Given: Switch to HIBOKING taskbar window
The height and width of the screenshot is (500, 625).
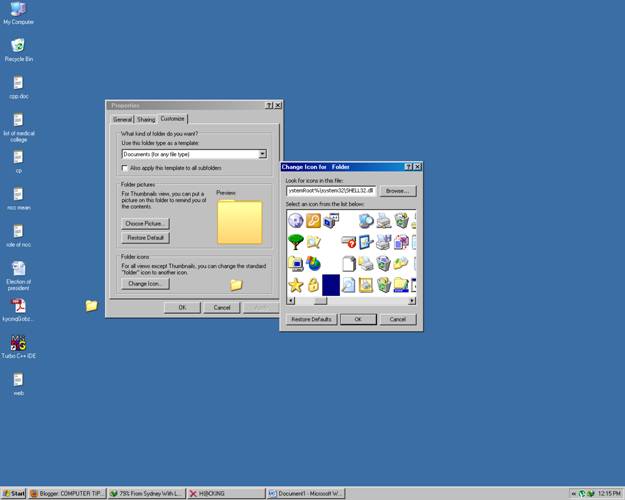Looking at the screenshot, I should tap(226, 494).
